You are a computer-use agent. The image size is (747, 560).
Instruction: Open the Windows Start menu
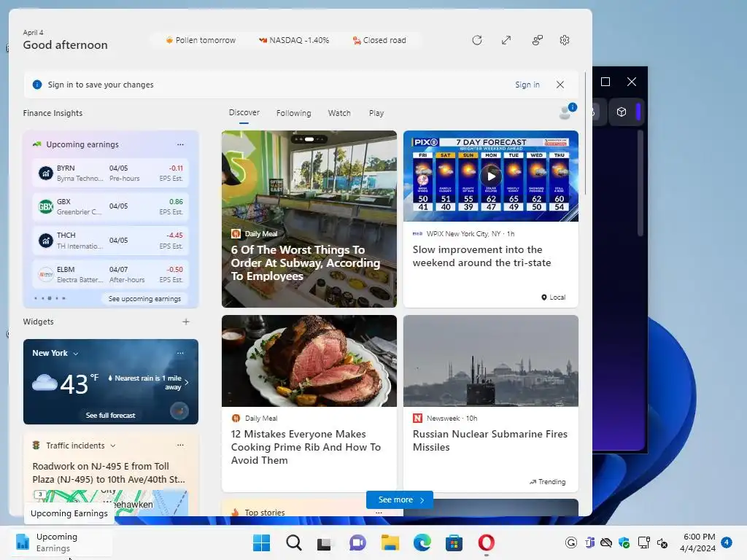[262, 542]
